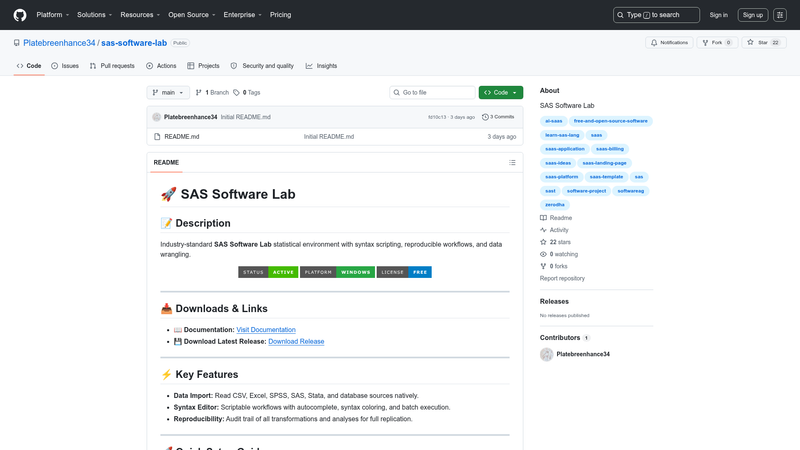Open the main branch selector
800x450 pixels.
[168, 92]
